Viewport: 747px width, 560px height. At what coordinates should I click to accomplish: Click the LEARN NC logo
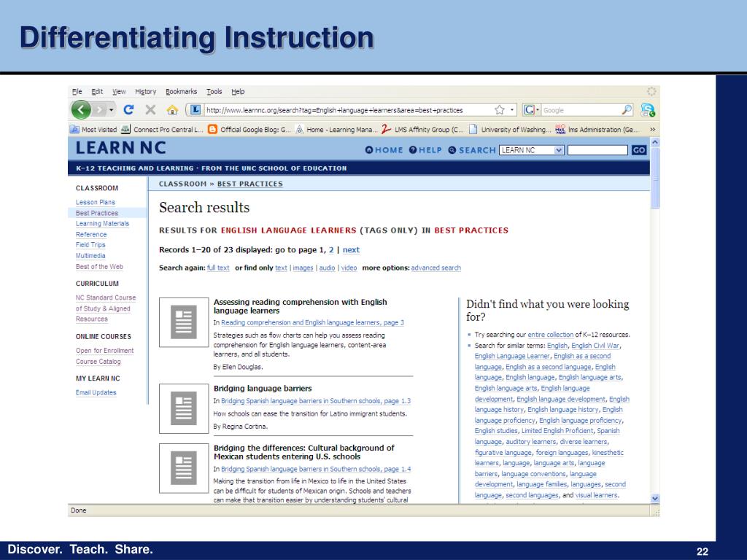point(120,148)
